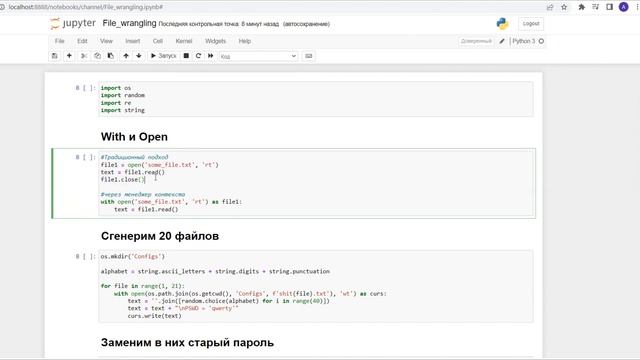The width and height of the screenshot is (640, 360).
Task: Open the Insert menu
Action: (133, 41)
